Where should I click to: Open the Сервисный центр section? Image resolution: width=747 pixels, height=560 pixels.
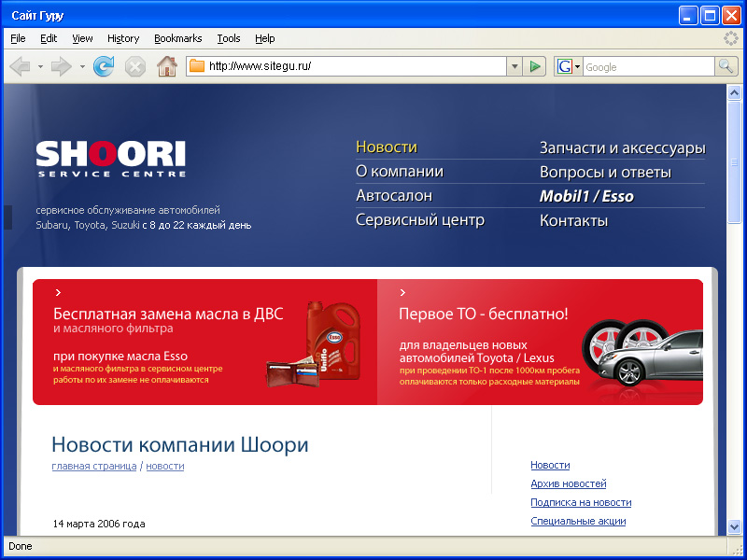pos(420,220)
